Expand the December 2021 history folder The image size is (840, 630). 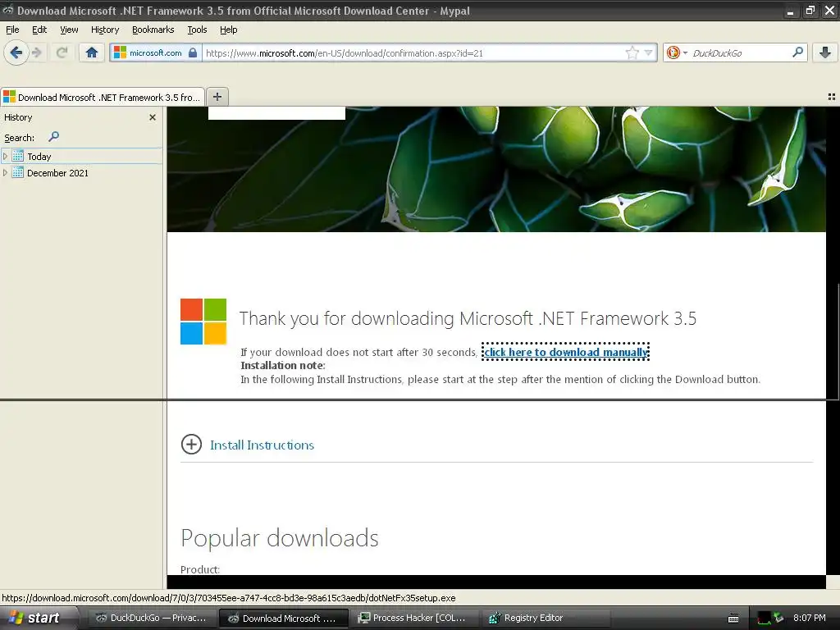pos(6,172)
